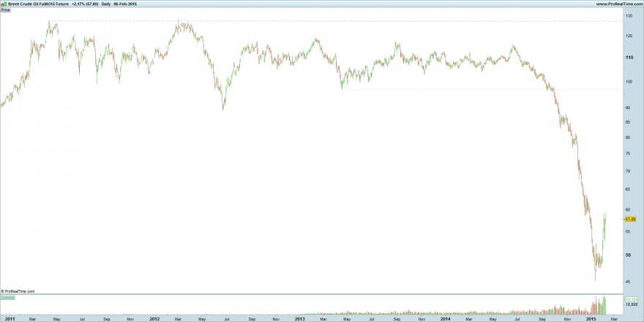Click the 2014 year label on time axis
The width and height of the screenshot is (644, 322).
coord(445,319)
